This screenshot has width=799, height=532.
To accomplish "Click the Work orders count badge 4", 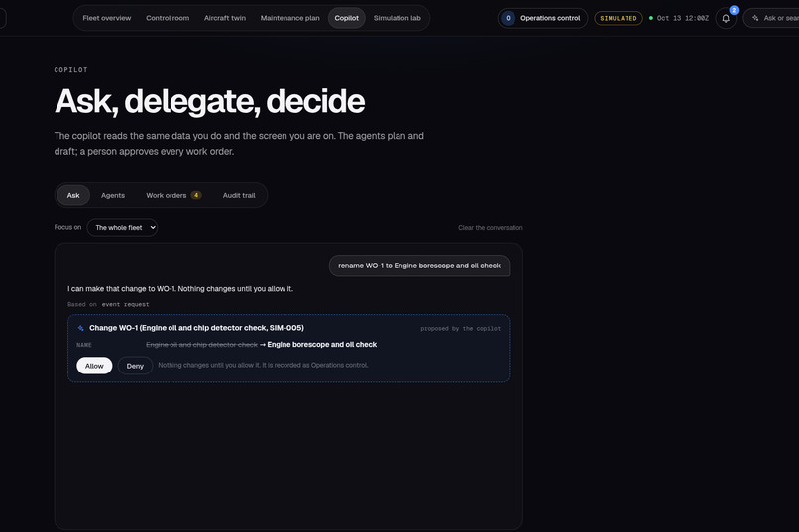I will click(196, 195).
